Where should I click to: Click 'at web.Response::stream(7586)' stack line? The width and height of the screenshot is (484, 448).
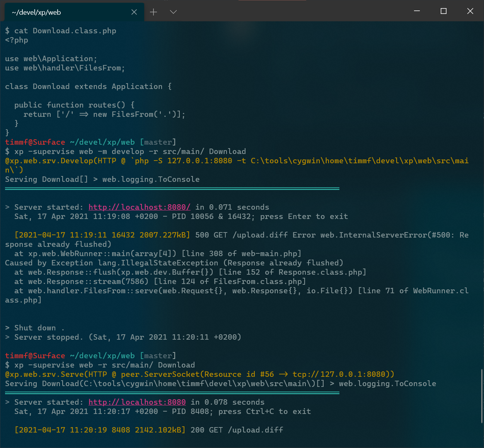click(160, 281)
